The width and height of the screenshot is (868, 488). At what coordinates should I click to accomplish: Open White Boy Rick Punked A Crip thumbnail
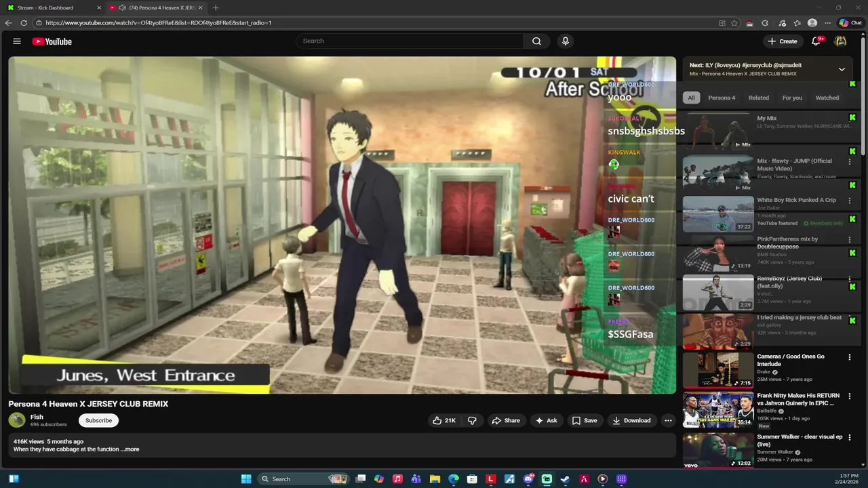point(717,214)
